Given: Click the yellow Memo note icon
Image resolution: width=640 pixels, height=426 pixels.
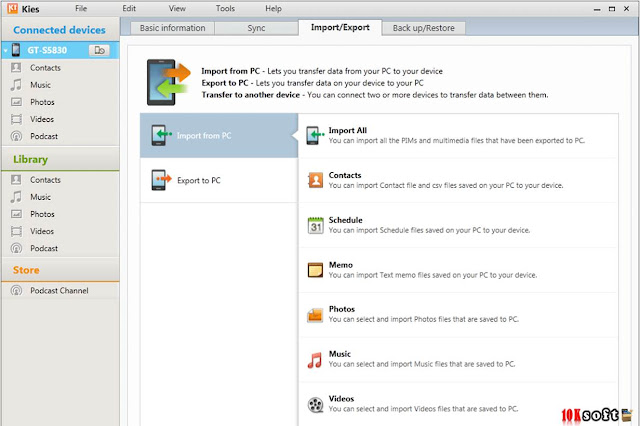Looking at the screenshot, I should (316, 270).
